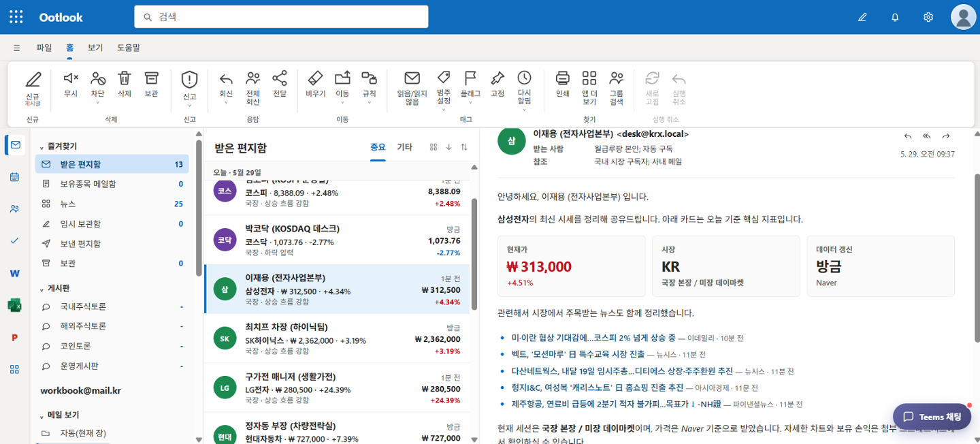The height and width of the screenshot is (444, 980).
Task: Open the 다산네트웍스 임시주총 news link
Action: point(621,371)
